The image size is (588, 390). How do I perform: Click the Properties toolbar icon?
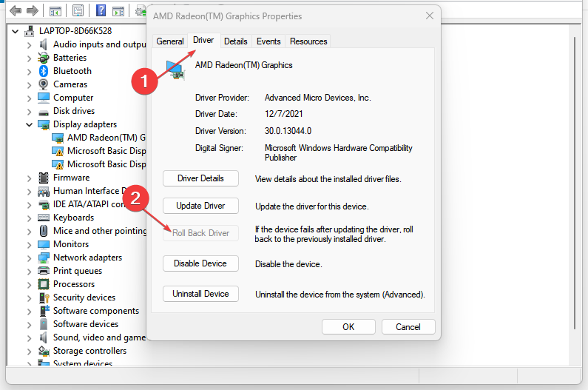(78, 11)
